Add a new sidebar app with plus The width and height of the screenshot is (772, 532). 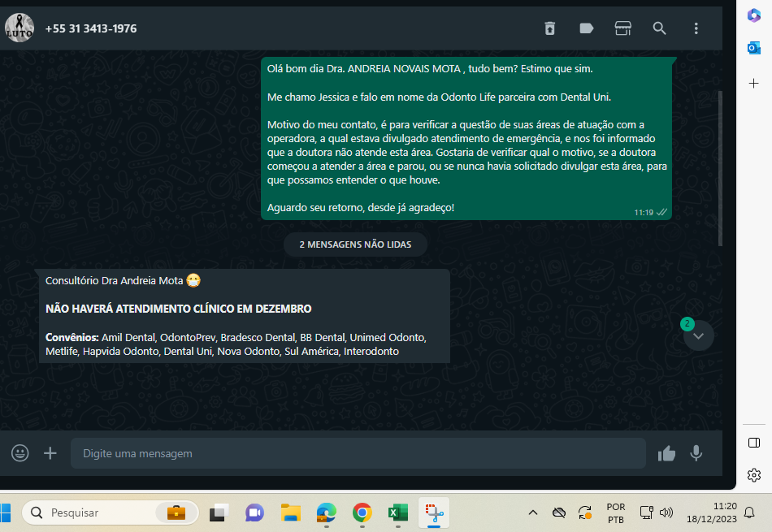[x=754, y=83]
